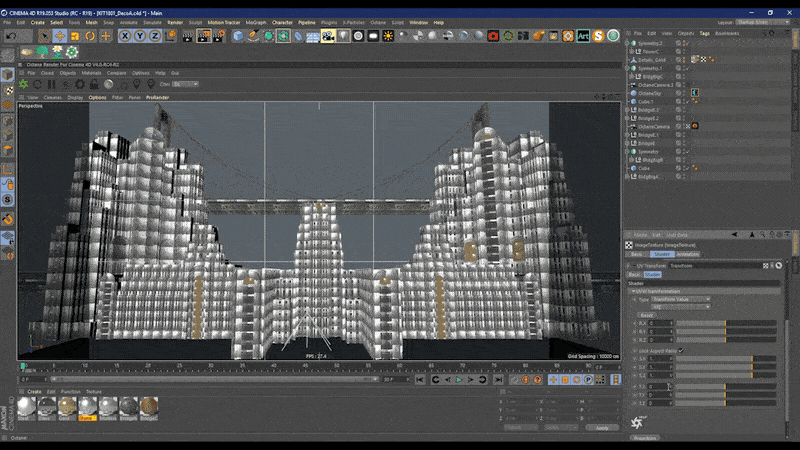The image size is (800, 450).
Task: Click the Reset button in the shader panel
Action: click(646, 315)
